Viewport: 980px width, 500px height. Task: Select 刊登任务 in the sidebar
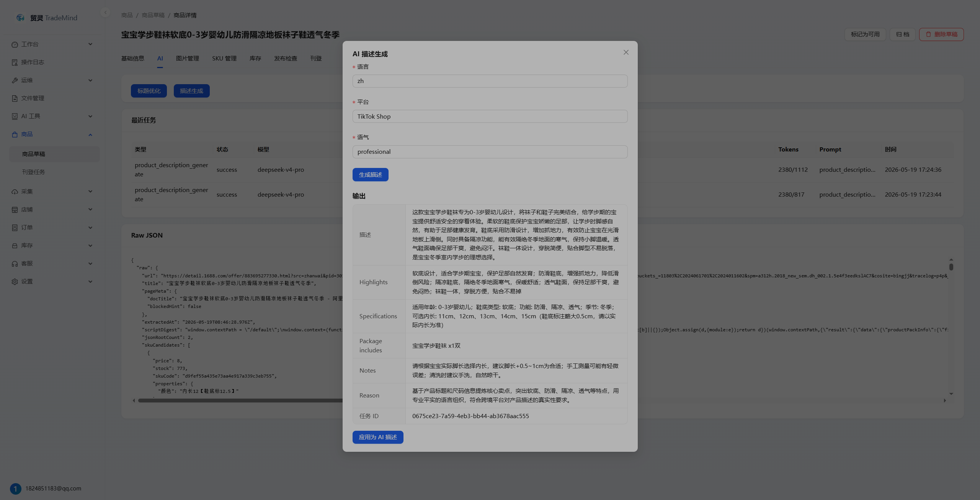[x=54, y=172]
